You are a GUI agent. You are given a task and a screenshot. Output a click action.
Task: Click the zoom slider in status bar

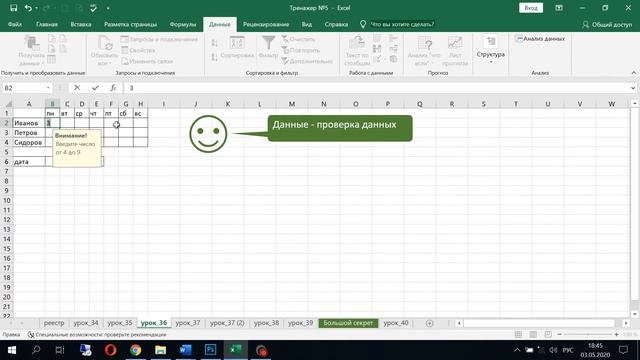[588, 335]
